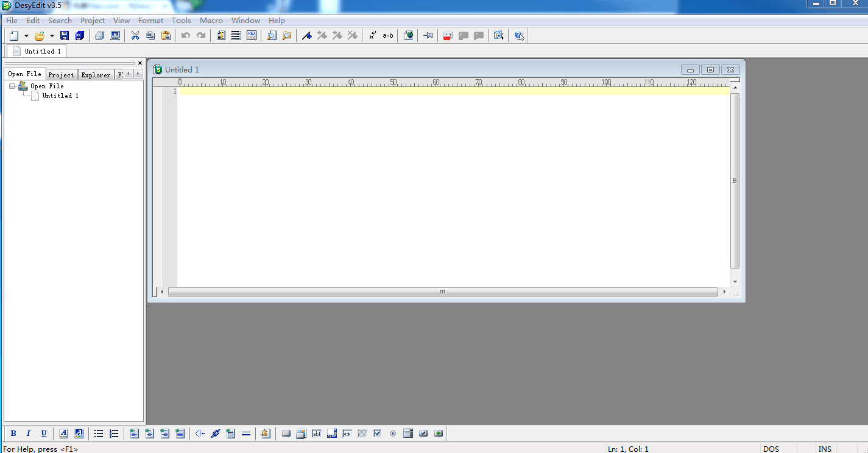
Task: Click the Find magnifier icon
Action: [272, 36]
